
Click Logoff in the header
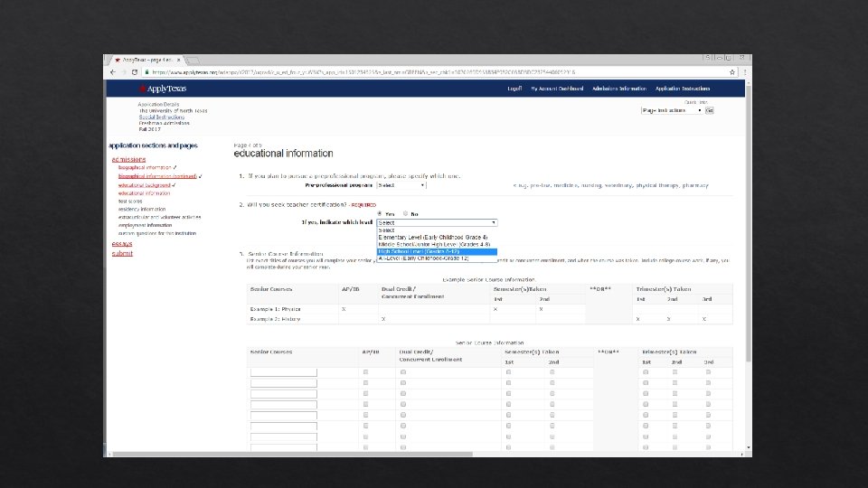514,89
